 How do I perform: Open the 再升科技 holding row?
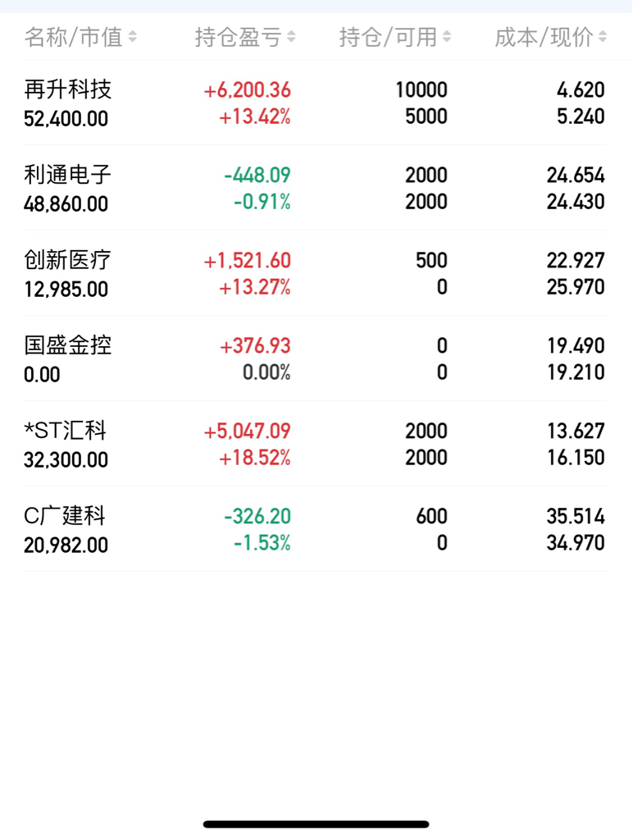click(x=316, y=103)
